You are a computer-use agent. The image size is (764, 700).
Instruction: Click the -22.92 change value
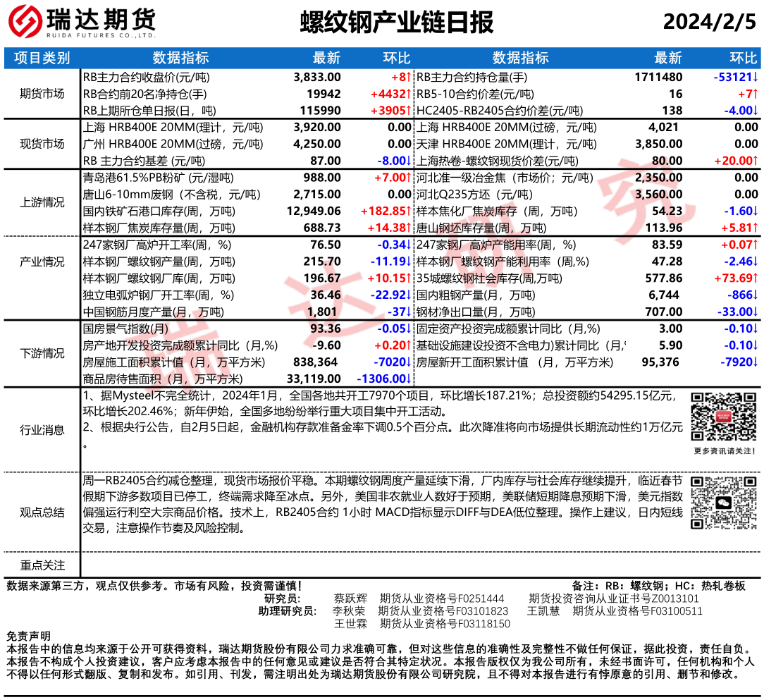pyautogui.click(x=391, y=295)
